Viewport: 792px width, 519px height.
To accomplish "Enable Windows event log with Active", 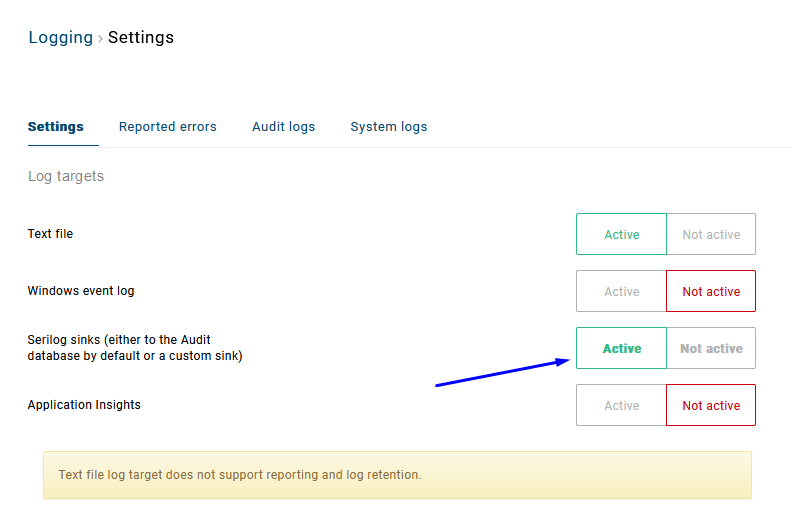I will 621,291.
